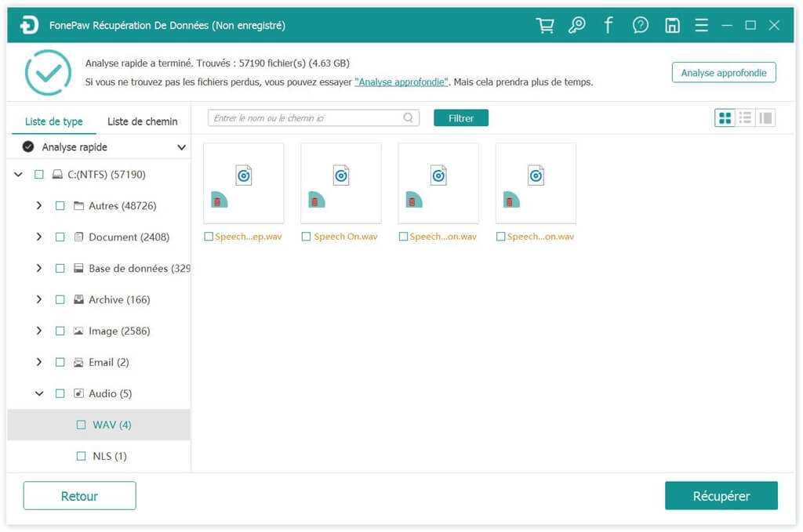Click the search magnifier icon
The width and height of the screenshot is (803, 532).
coord(408,118)
